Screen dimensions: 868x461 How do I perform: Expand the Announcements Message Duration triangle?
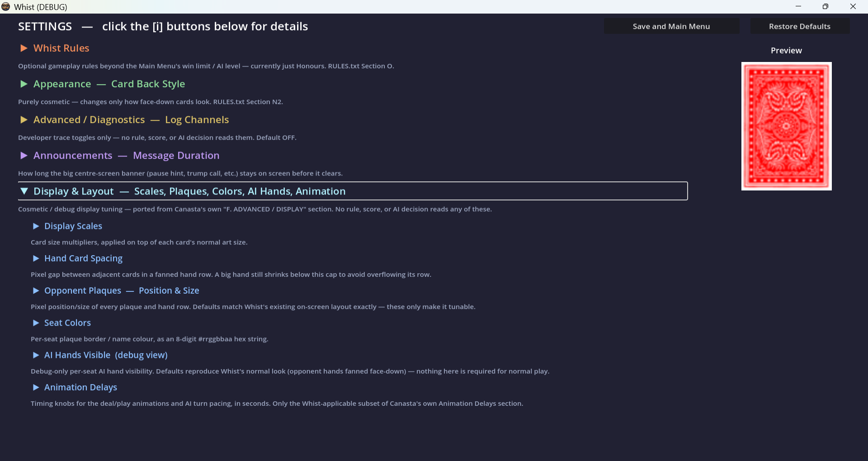[24, 155]
